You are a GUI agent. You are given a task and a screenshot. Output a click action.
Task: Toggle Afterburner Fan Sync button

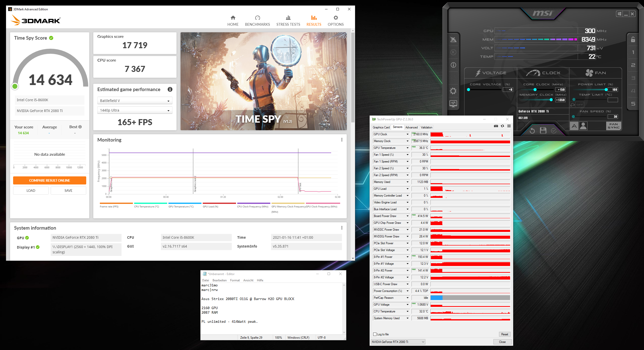613,126
